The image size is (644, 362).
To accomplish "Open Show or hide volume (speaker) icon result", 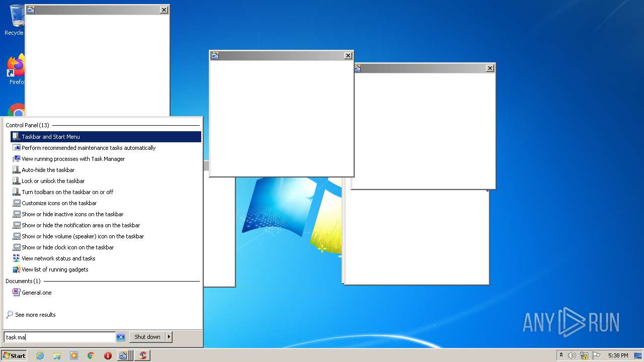I will (x=106, y=236).
